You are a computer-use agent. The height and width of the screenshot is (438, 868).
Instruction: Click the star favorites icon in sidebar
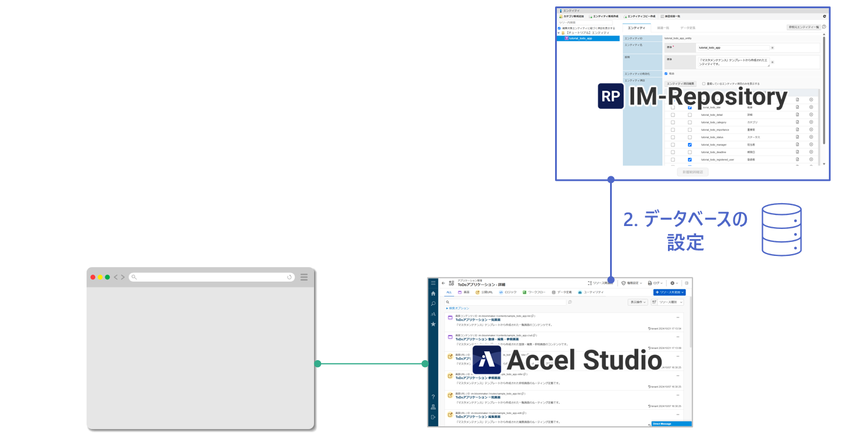click(433, 324)
